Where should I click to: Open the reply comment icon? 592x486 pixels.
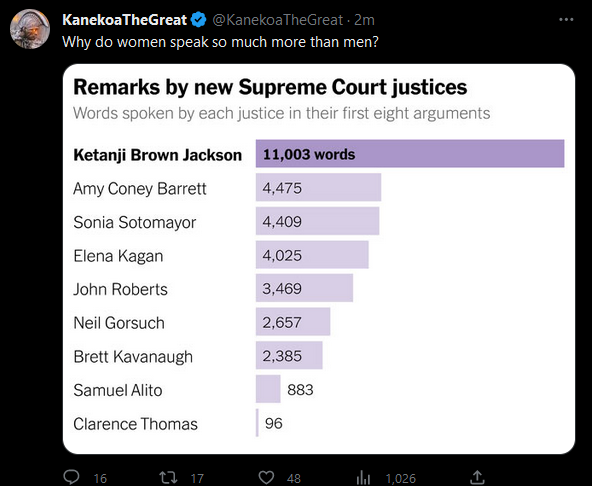(x=71, y=477)
